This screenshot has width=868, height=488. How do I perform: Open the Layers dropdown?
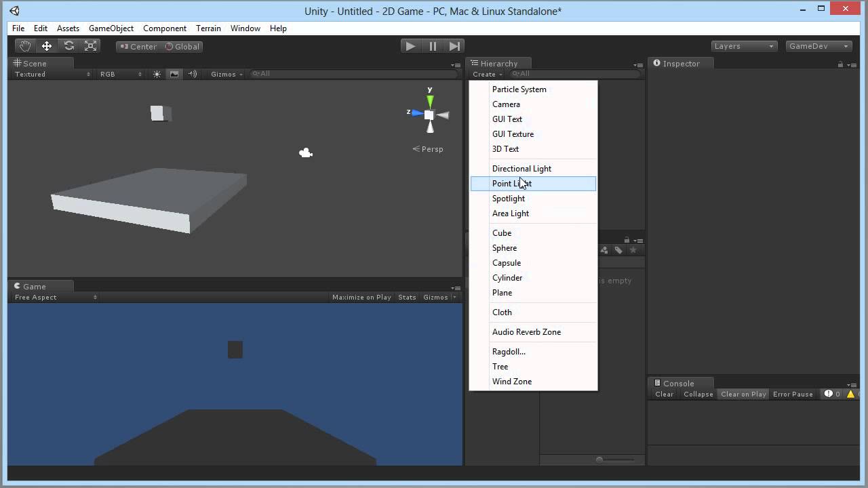[744, 46]
